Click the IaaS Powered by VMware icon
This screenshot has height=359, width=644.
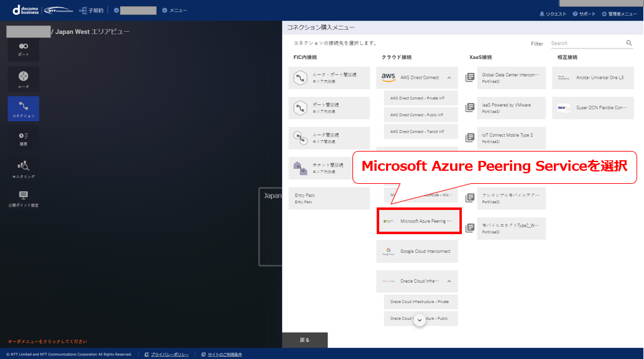470,107
